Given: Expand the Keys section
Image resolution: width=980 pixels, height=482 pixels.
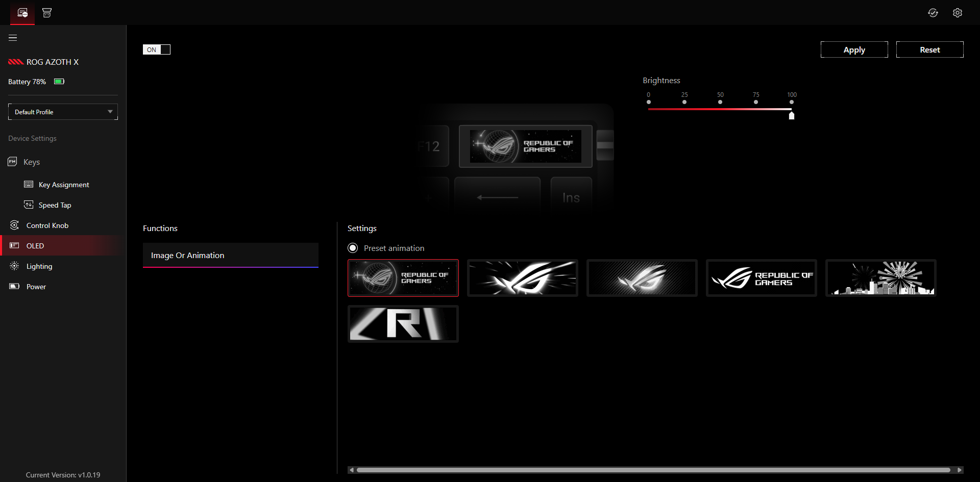Looking at the screenshot, I should (32, 162).
